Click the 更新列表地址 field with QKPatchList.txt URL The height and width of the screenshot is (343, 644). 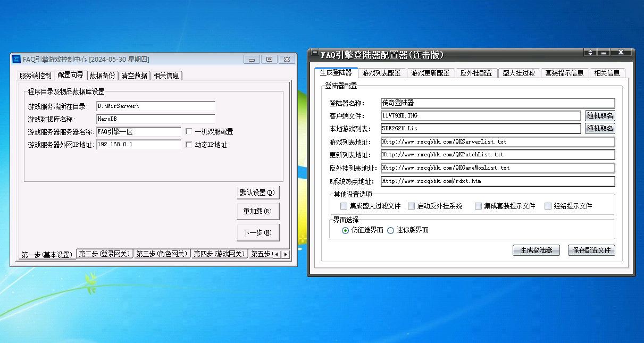(498, 155)
